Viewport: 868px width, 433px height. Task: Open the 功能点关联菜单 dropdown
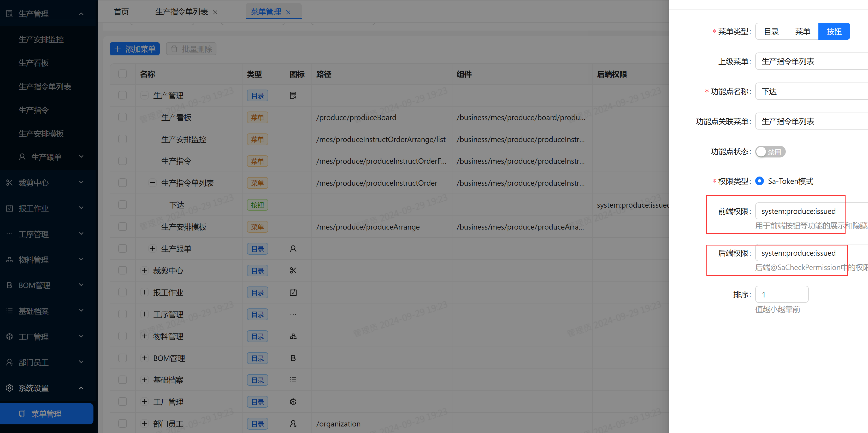tap(811, 121)
